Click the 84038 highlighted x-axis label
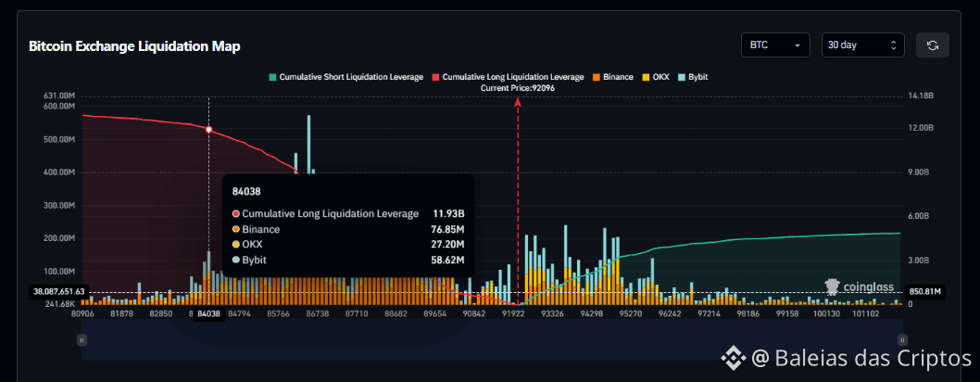980x382 pixels. pyautogui.click(x=208, y=314)
